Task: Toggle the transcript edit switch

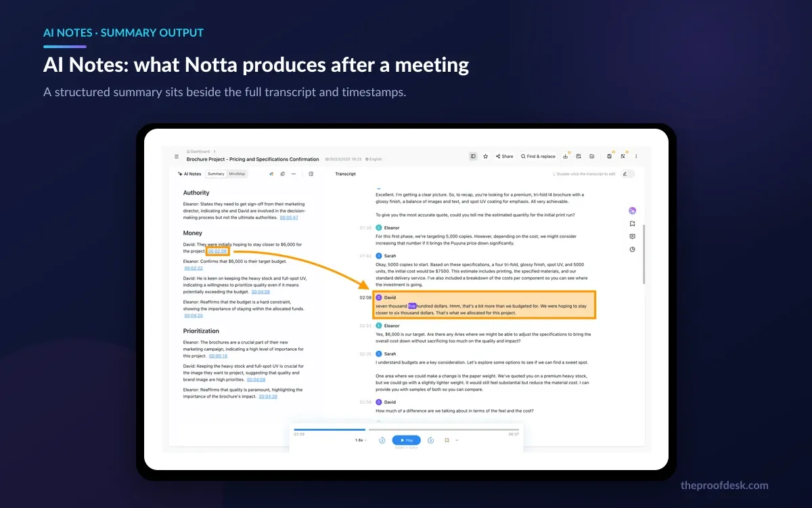Action: pyautogui.click(x=628, y=174)
